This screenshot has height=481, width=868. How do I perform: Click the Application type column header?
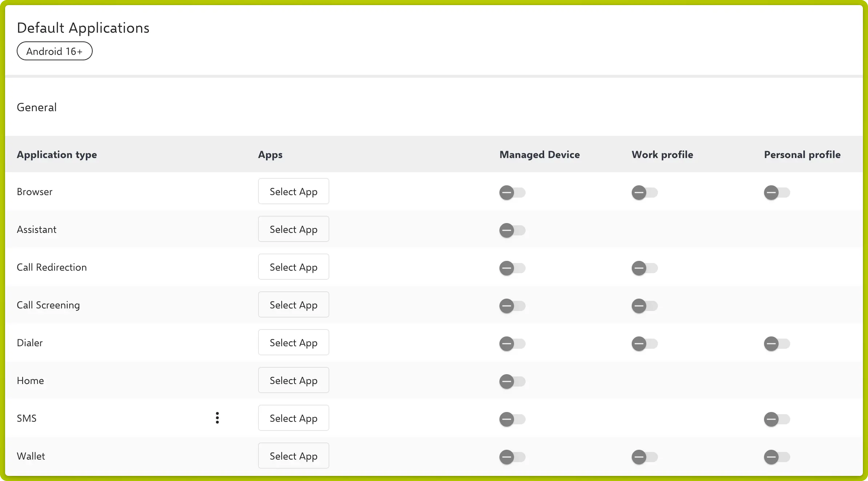click(57, 154)
